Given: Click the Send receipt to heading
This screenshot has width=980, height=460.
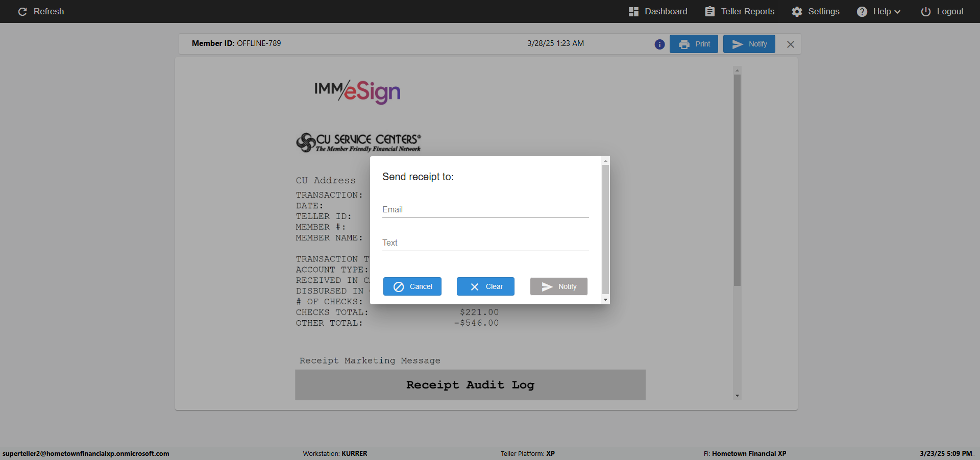Looking at the screenshot, I should (418, 177).
